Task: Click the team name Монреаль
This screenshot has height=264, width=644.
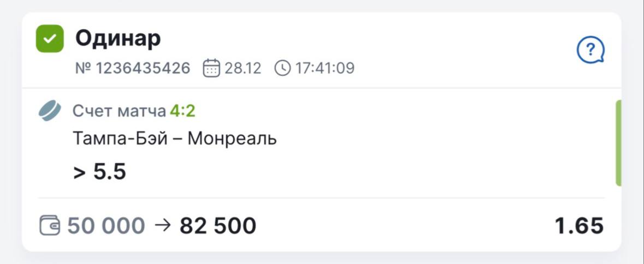Action: coord(232,139)
